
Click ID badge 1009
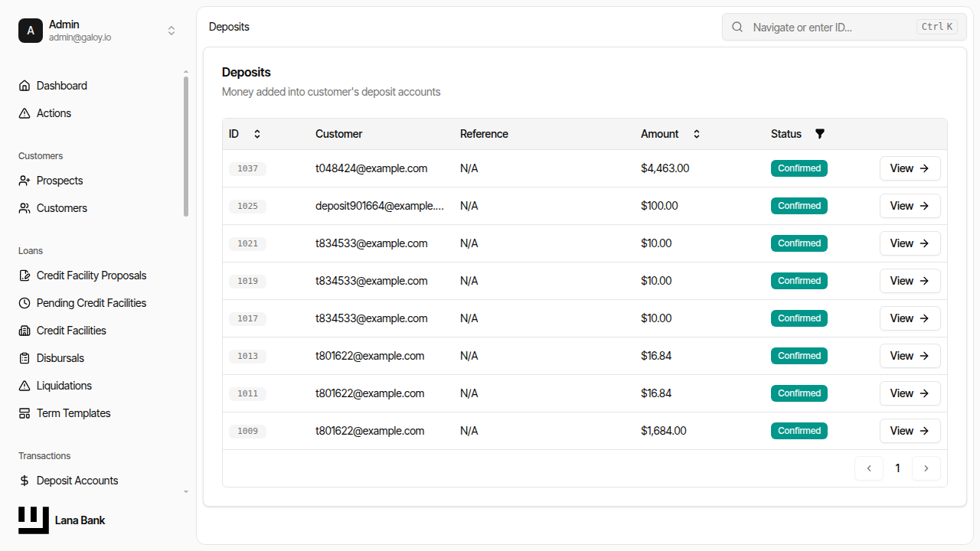pyautogui.click(x=247, y=431)
